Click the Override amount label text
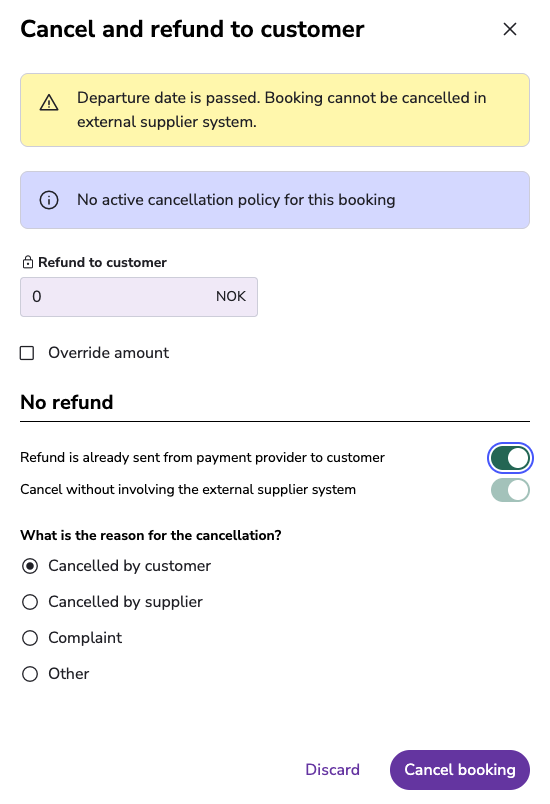The image size is (550, 804). (108, 353)
